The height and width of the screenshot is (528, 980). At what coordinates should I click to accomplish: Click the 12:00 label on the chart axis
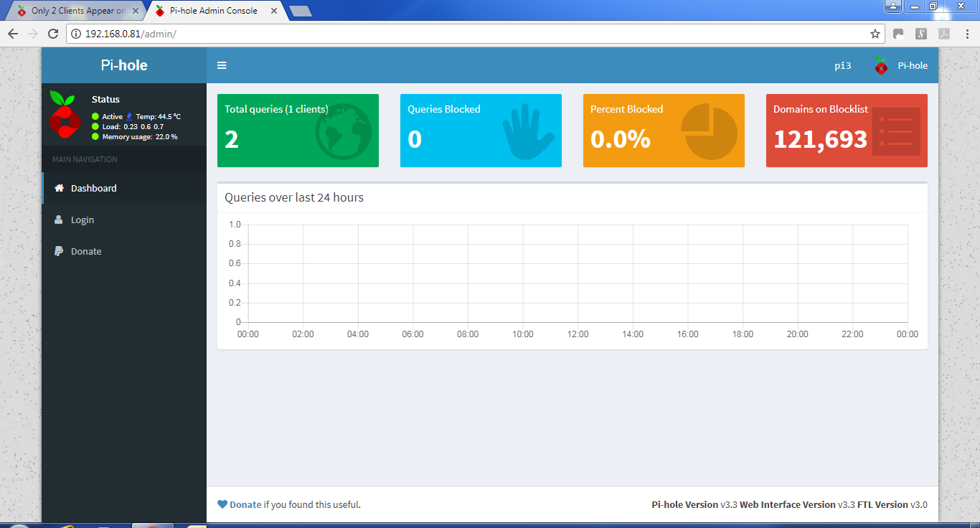(x=578, y=334)
